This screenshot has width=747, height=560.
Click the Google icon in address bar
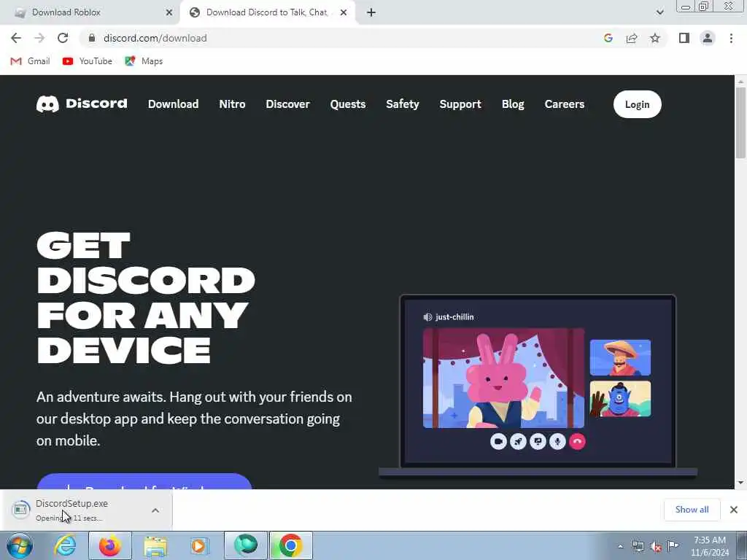click(x=608, y=38)
